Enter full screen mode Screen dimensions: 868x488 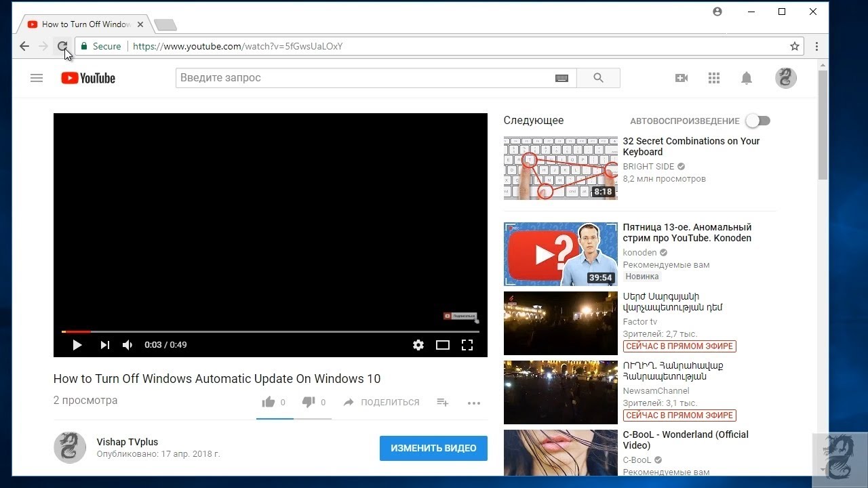click(x=467, y=345)
